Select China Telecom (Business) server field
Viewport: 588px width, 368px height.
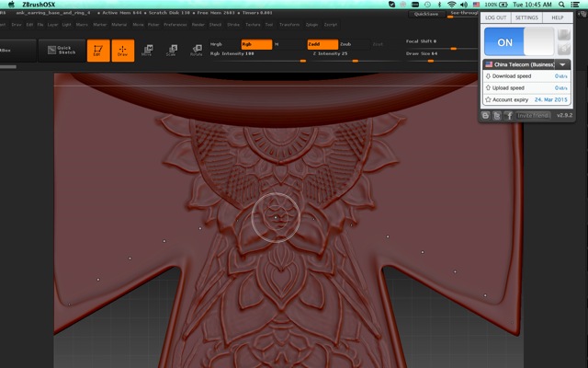[x=519, y=64]
